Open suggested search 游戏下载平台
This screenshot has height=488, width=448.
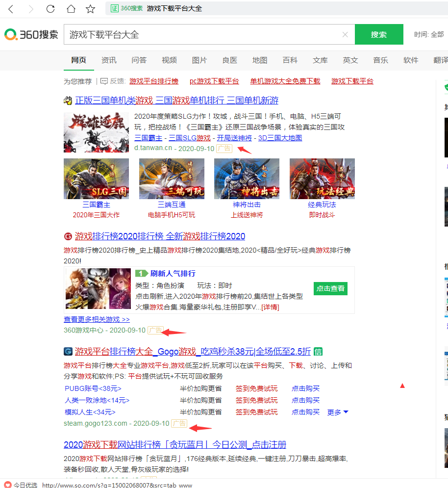(352, 81)
